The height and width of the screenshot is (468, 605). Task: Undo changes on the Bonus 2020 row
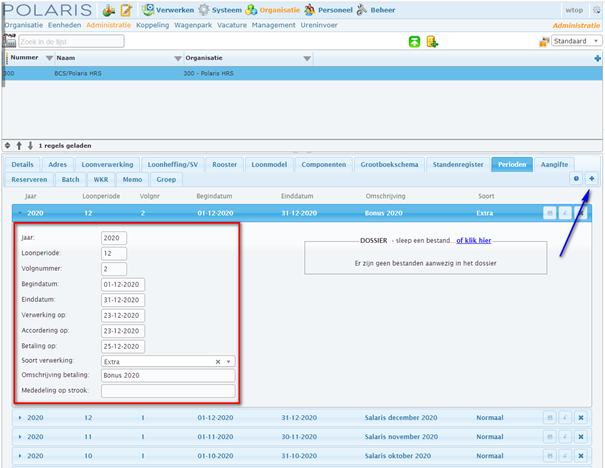pos(565,213)
